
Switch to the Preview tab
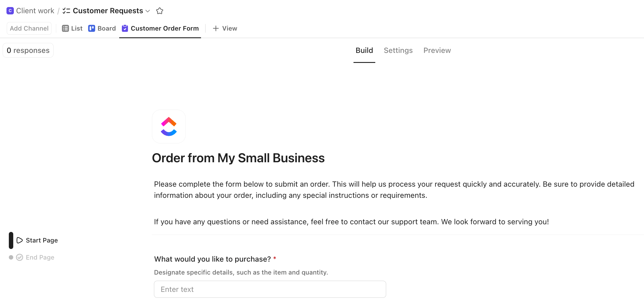[x=437, y=50]
